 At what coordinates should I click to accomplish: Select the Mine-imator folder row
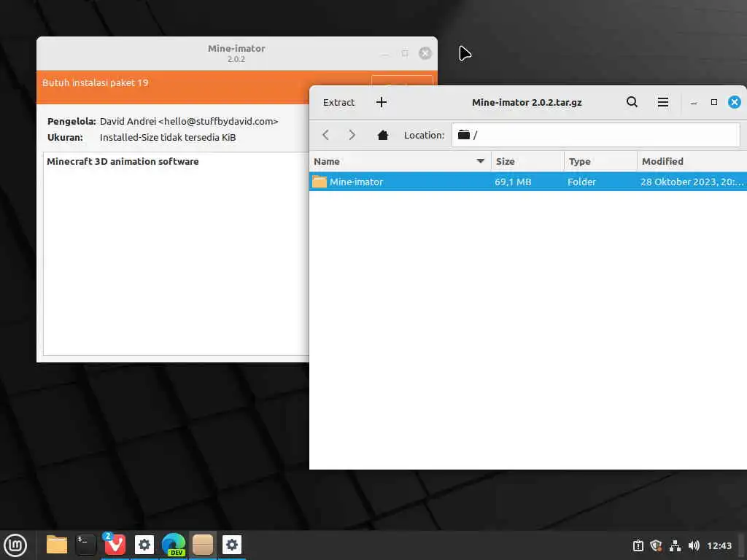tap(528, 182)
